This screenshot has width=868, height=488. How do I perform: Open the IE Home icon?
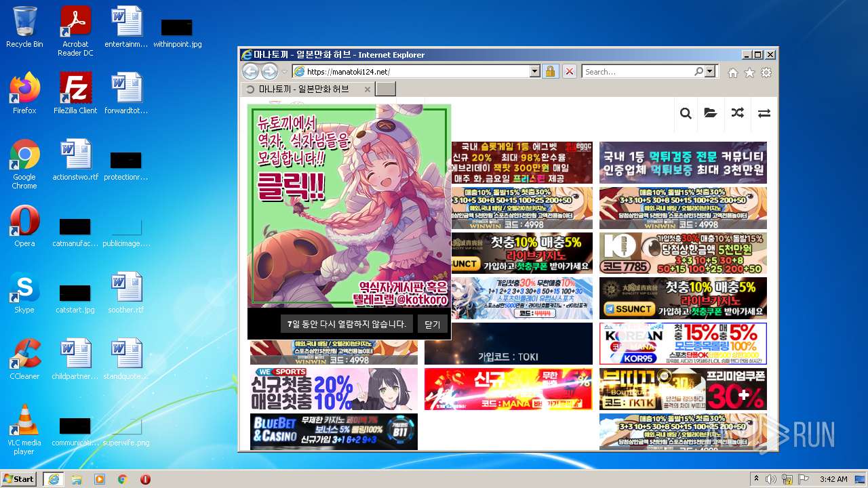pos(732,73)
